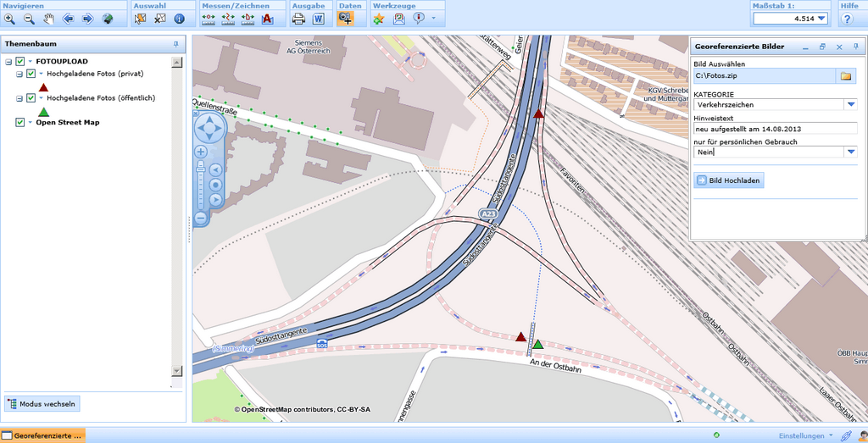Open the print output tool
The width and height of the screenshot is (868, 443).
pyautogui.click(x=298, y=19)
